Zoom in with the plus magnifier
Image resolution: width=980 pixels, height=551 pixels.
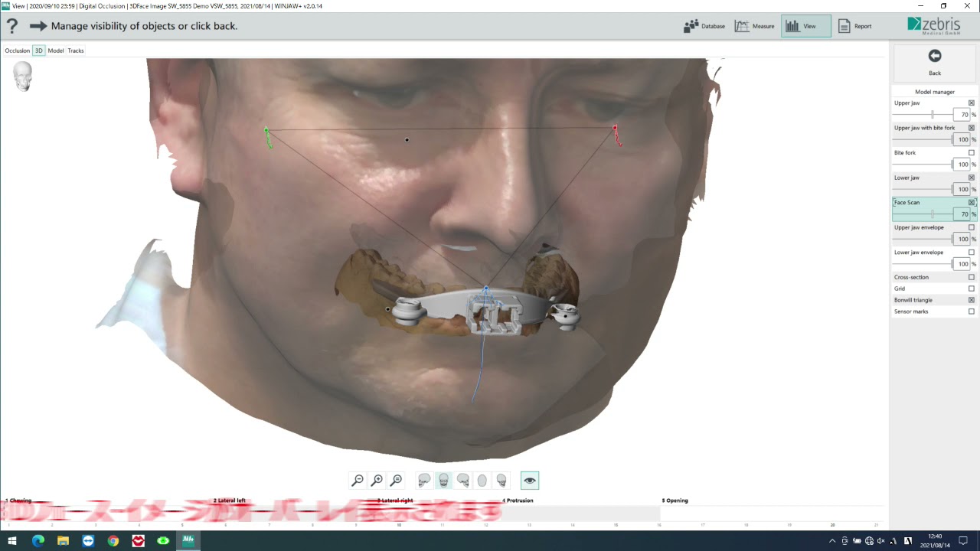pyautogui.click(x=377, y=481)
